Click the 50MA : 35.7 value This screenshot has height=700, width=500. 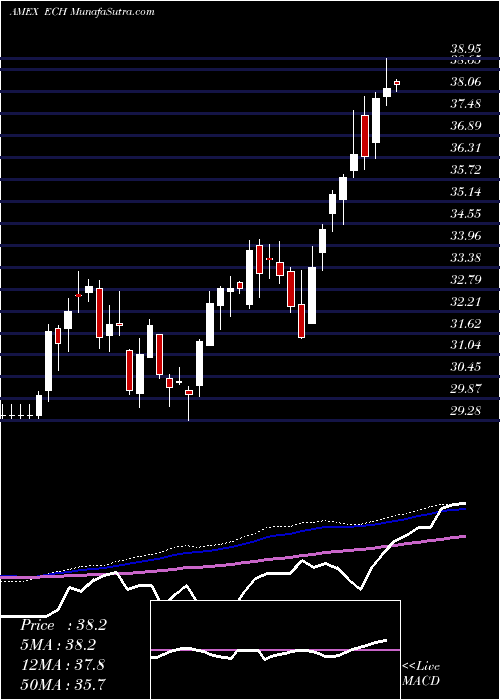[x=63, y=684]
